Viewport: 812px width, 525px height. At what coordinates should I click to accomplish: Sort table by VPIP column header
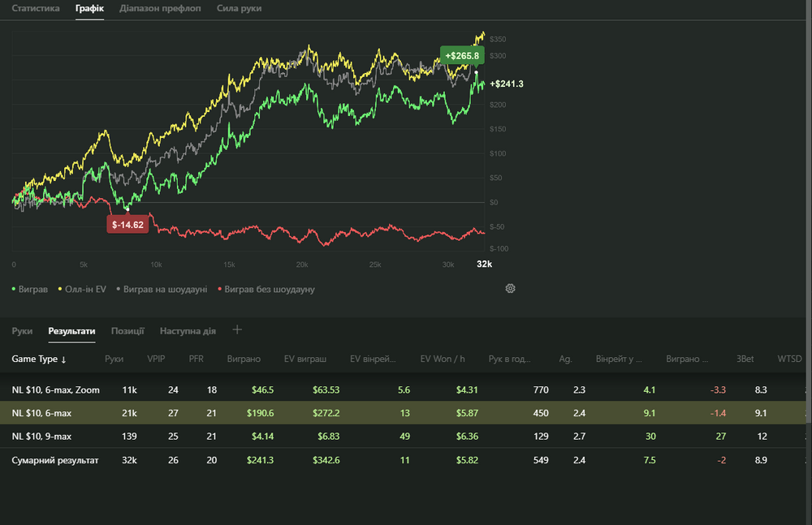point(156,359)
